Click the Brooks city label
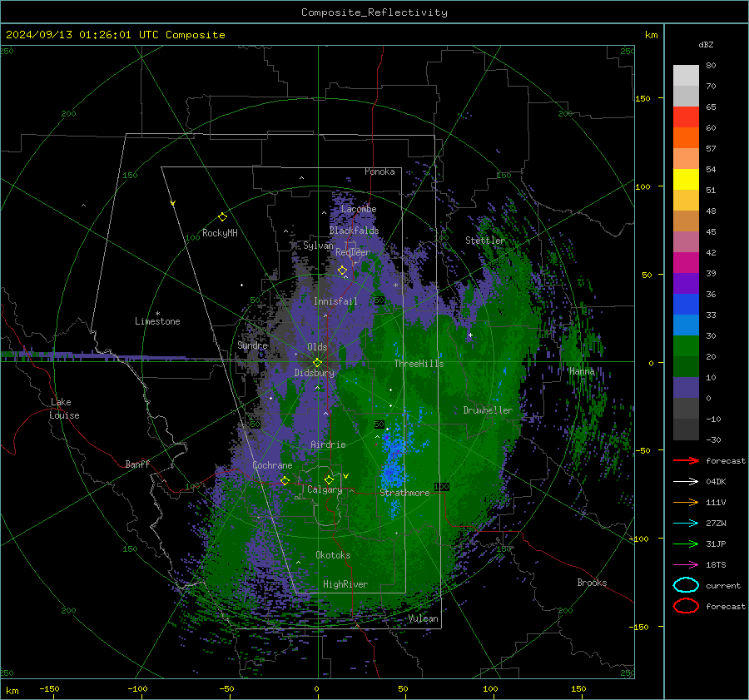The image size is (749, 700). click(592, 583)
